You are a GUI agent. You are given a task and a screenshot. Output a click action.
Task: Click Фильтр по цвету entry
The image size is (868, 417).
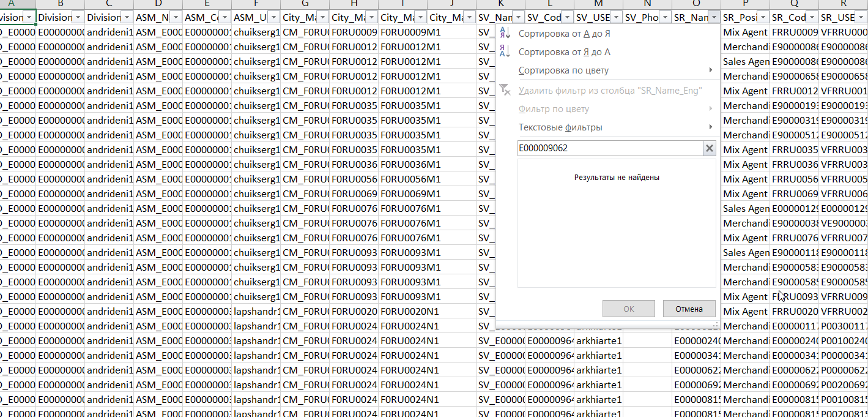point(607,109)
